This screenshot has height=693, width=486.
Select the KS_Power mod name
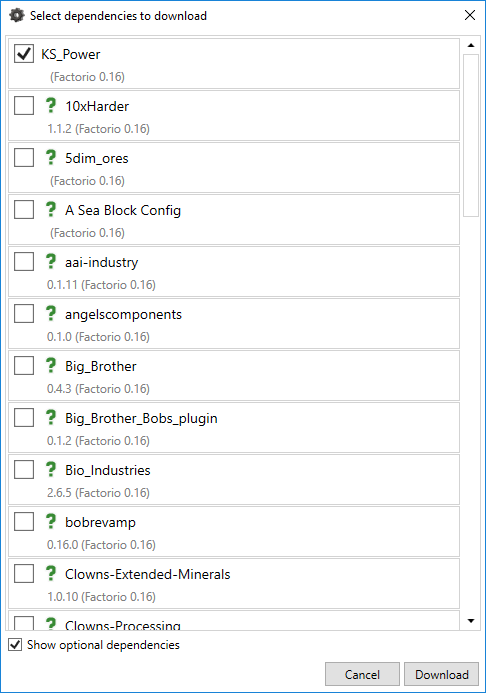[x=71, y=54]
